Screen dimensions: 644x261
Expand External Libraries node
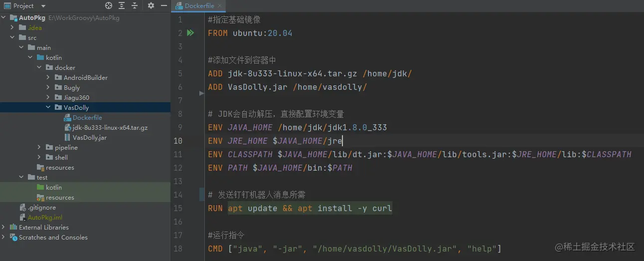pos(4,228)
